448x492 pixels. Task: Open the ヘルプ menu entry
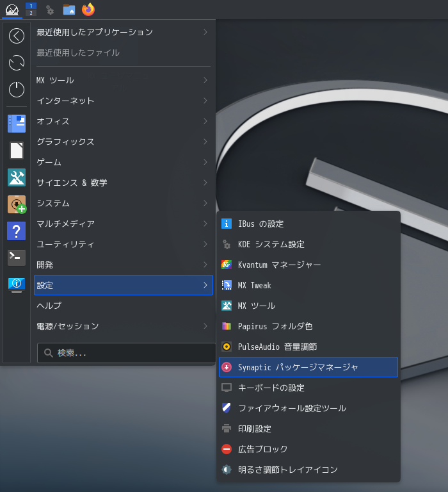124,306
